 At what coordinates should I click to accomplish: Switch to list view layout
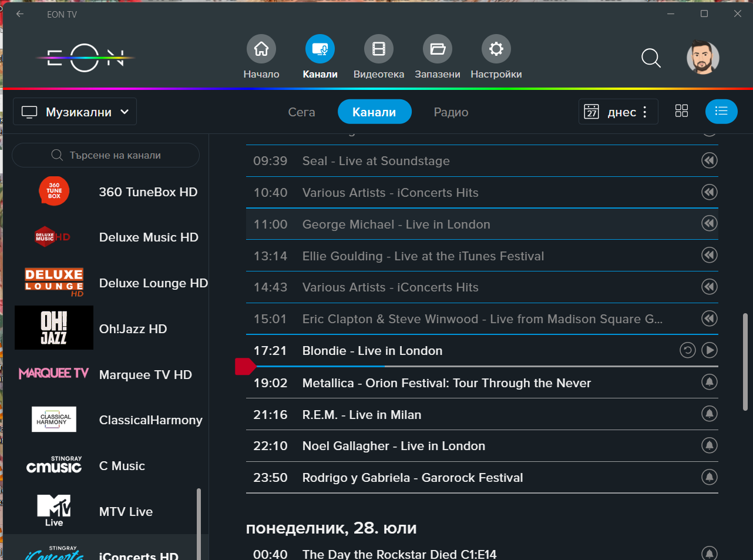coord(721,111)
